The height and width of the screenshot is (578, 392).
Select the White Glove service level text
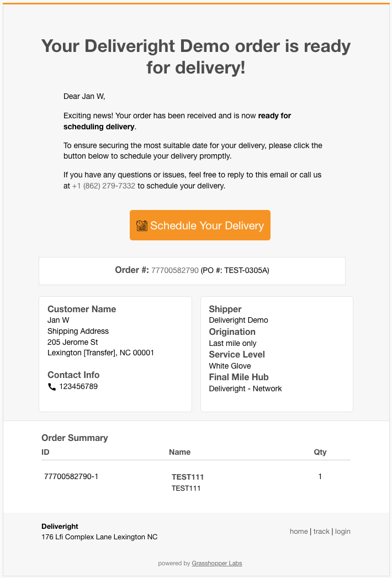230,366
